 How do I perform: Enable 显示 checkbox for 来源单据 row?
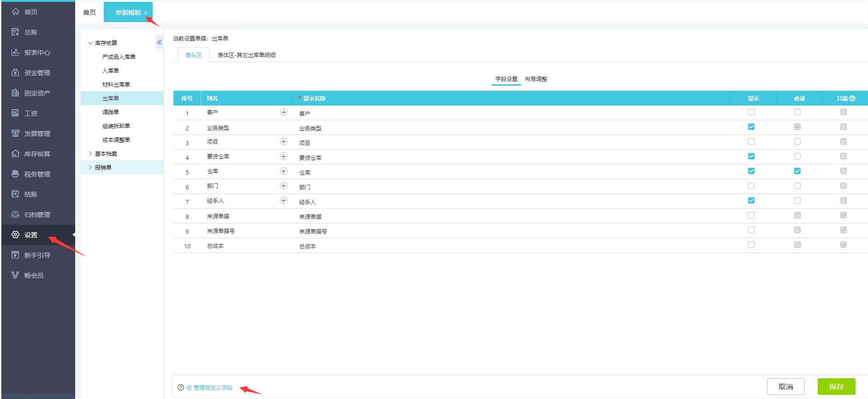(x=751, y=215)
